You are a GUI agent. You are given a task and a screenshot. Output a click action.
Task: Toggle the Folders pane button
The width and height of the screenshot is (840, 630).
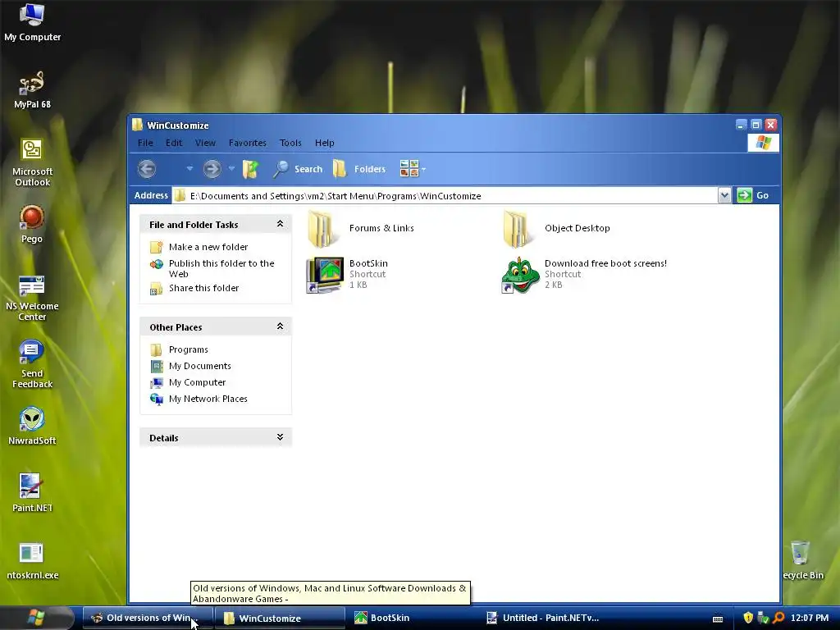[x=359, y=169]
